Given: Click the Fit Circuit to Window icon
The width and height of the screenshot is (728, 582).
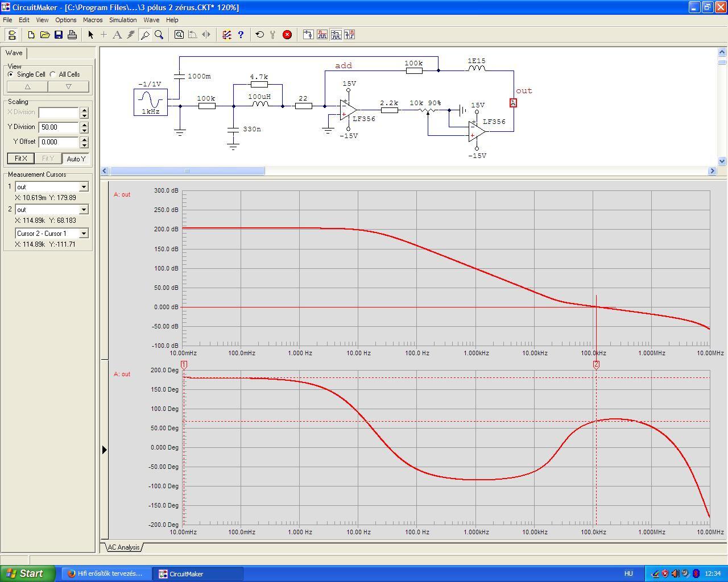Looking at the screenshot, I should point(179,35).
